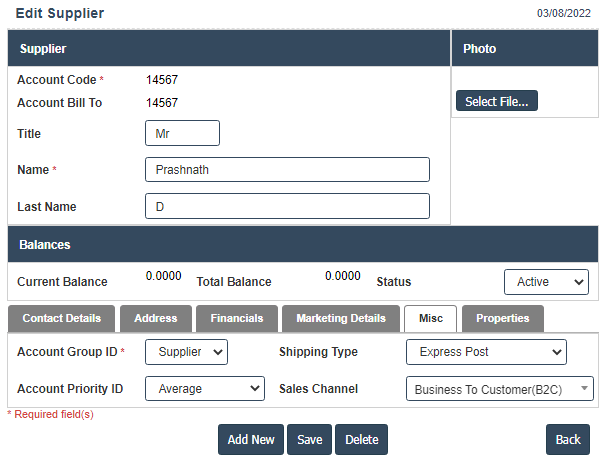Viewport: 607px width, 462px height.
Task: Switch to the Contact Details tab
Action: click(x=61, y=318)
